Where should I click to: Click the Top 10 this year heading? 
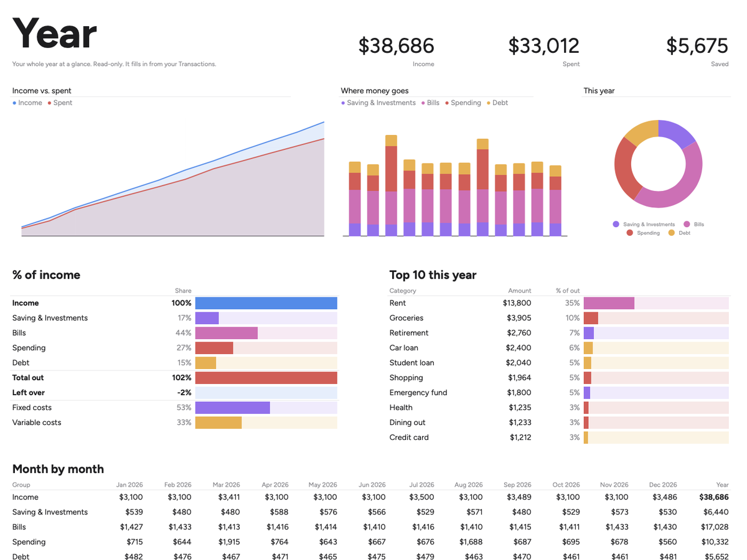[433, 275]
